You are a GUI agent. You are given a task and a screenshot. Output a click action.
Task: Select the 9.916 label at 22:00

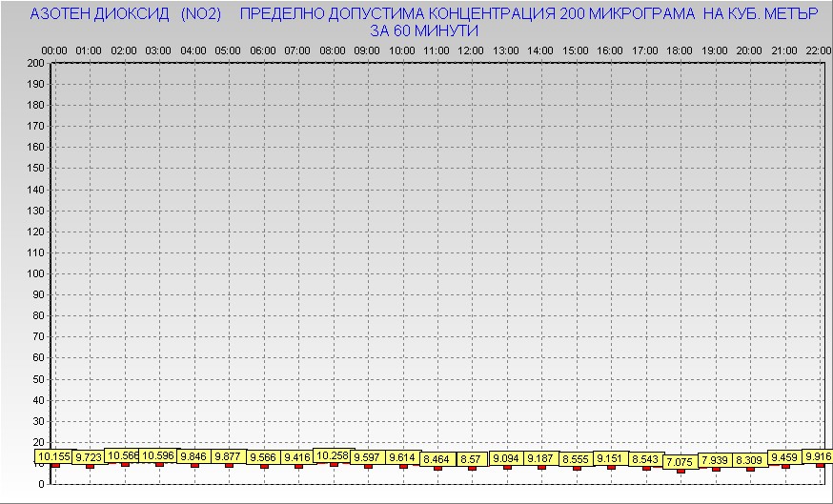coord(817,456)
